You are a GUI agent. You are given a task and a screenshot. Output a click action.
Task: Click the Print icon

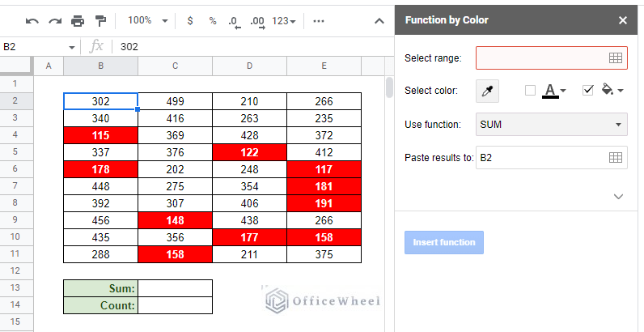click(78, 21)
